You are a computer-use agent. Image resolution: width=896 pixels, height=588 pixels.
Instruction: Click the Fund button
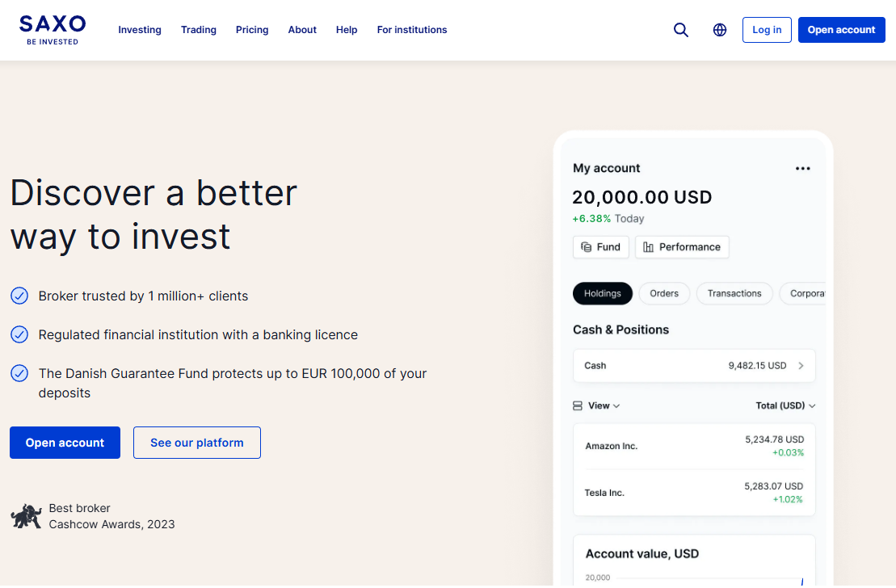(600, 247)
